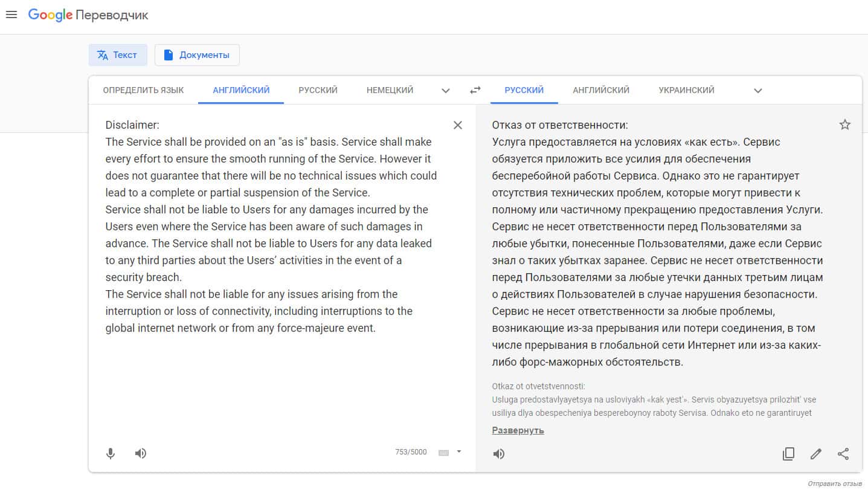
Task: Select Украинский as target language
Action: pos(686,90)
